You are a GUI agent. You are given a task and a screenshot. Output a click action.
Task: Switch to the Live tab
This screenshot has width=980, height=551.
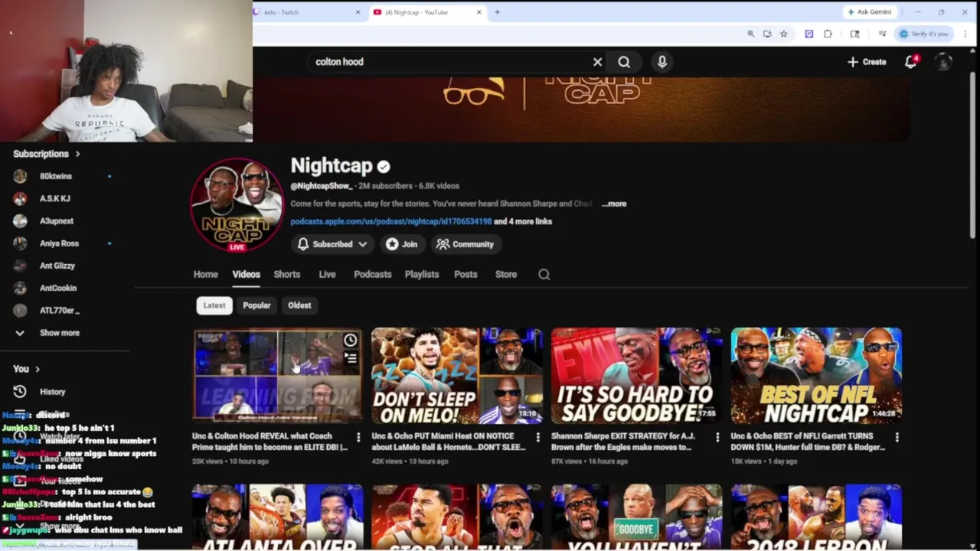tap(327, 274)
